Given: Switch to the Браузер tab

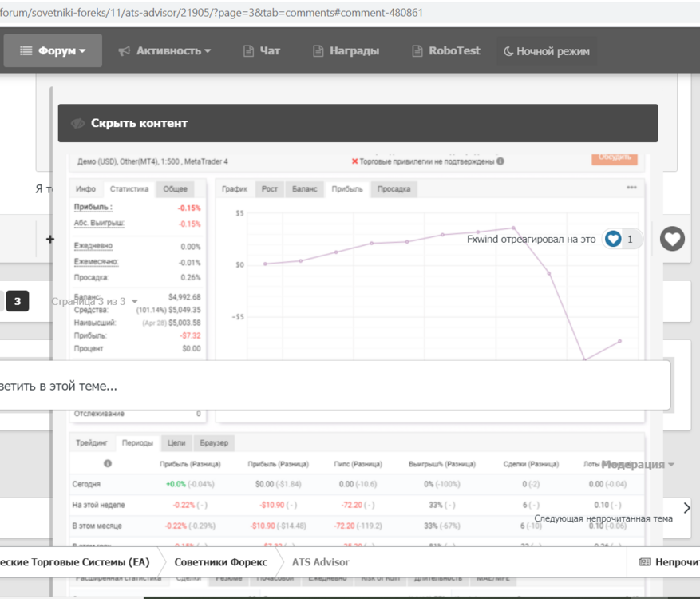Looking at the screenshot, I should click(214, 443).
